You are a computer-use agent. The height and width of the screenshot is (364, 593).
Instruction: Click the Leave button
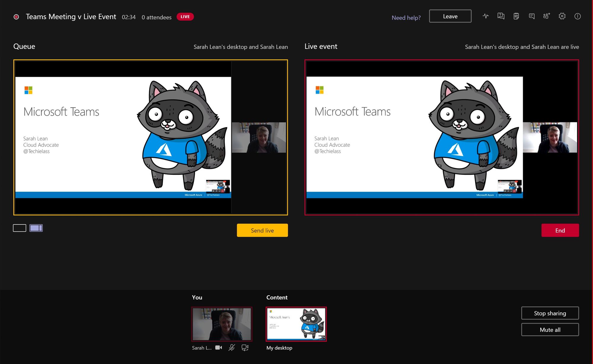pyautogui.click(x=450, y=16)
